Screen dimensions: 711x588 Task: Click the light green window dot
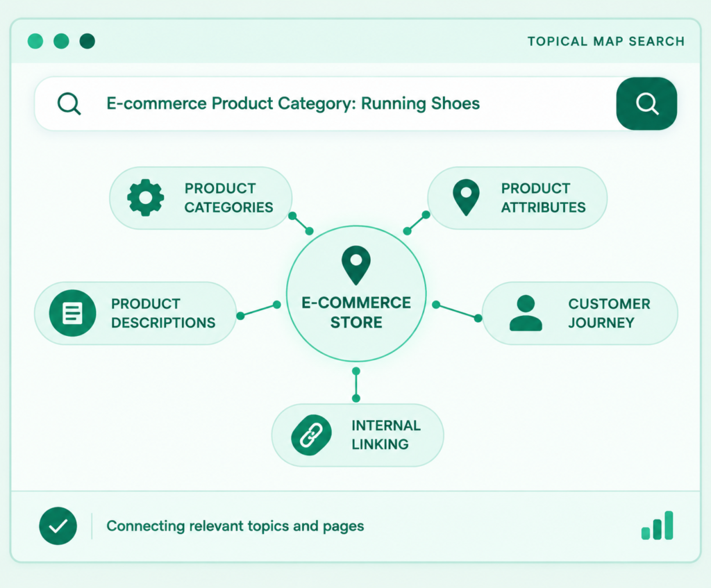coord(35,41)
